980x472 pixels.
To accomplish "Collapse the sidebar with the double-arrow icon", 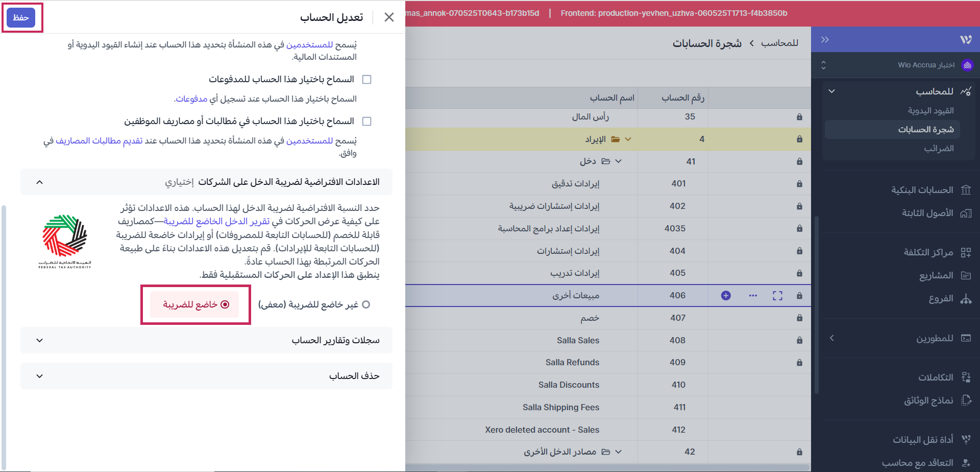I will pos(825,40).
